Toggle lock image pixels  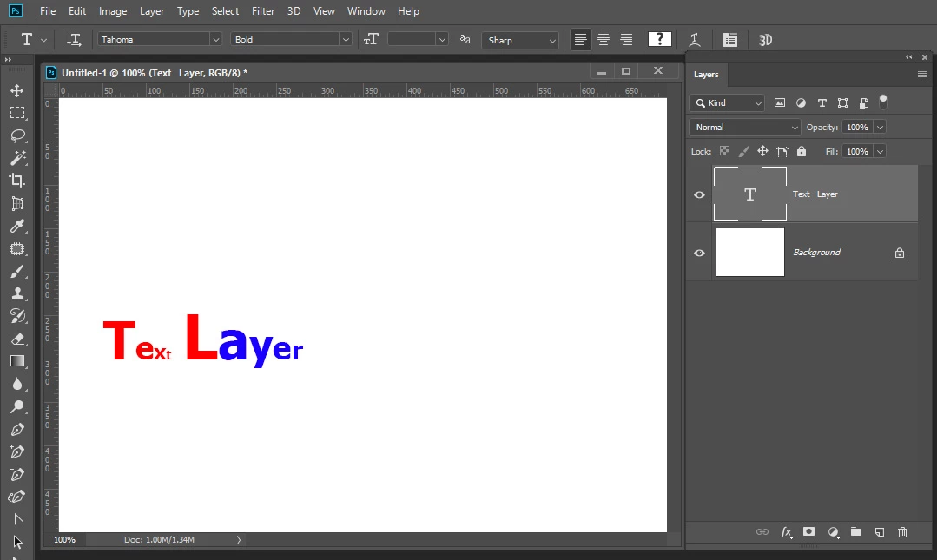click(x=743, y=151)
